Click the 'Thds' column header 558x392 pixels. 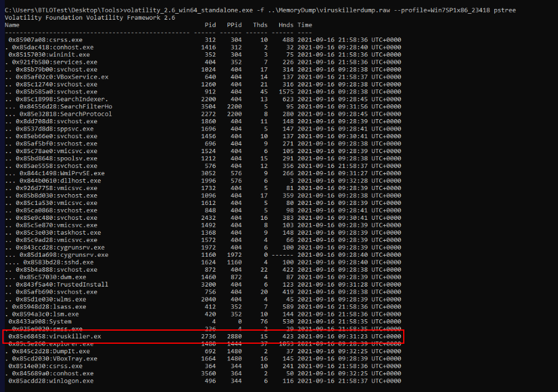pos(260,25)
